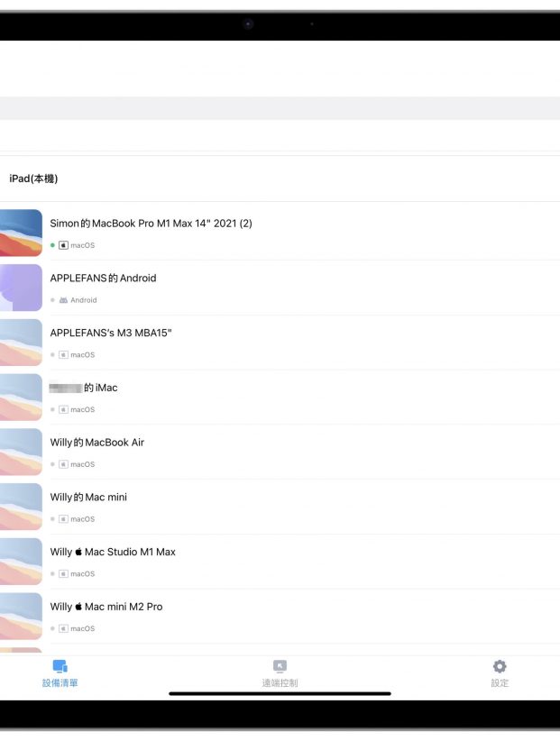Open the 設定 settings tab

[500, 682]
